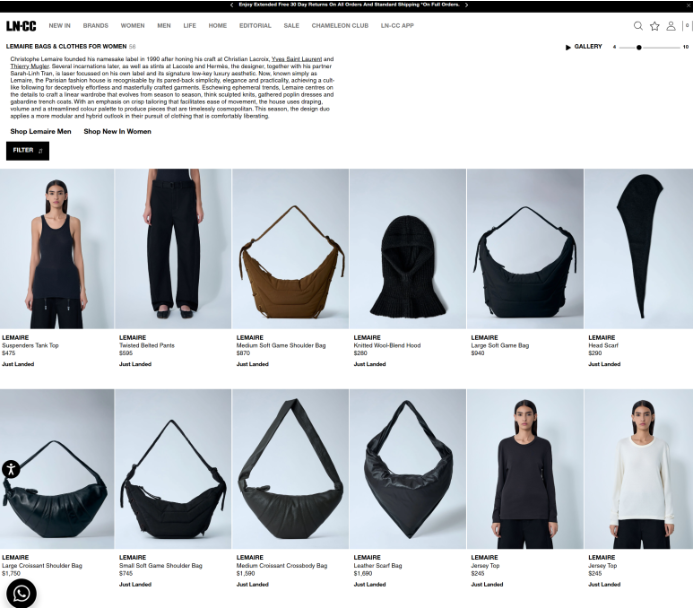Open the Medium Croissant Crossbody Bag image

[x=290, y=469]
